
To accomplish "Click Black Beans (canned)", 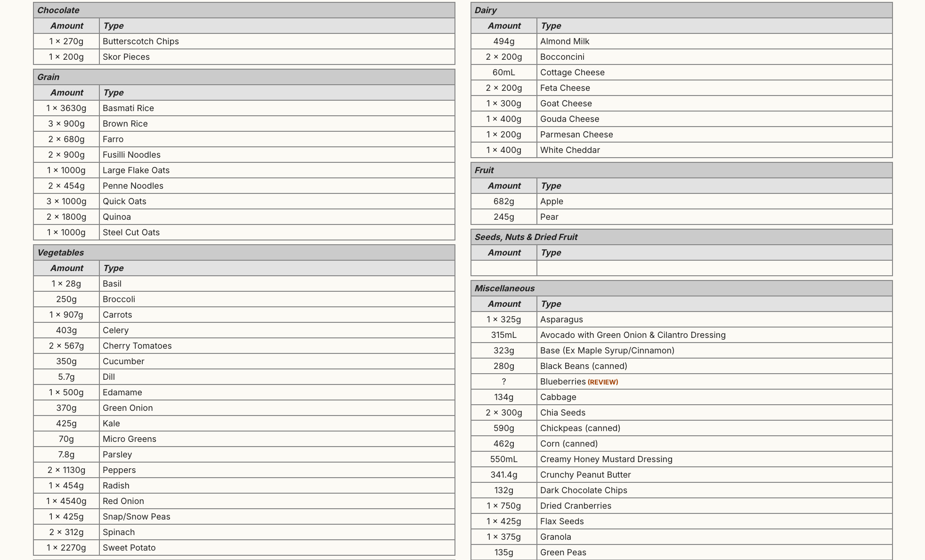I will (682, 366).
